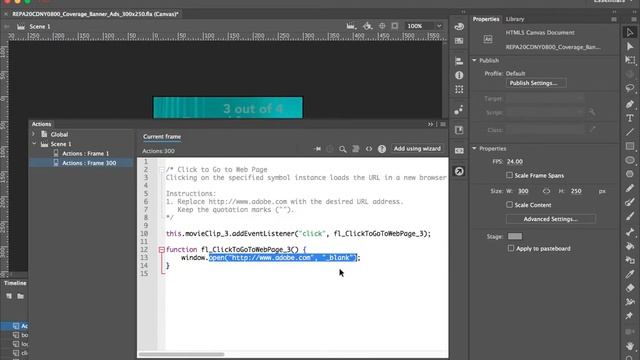Enable Apply to pasteboard checkbox

pyautogui.click(x=511, y=248)
